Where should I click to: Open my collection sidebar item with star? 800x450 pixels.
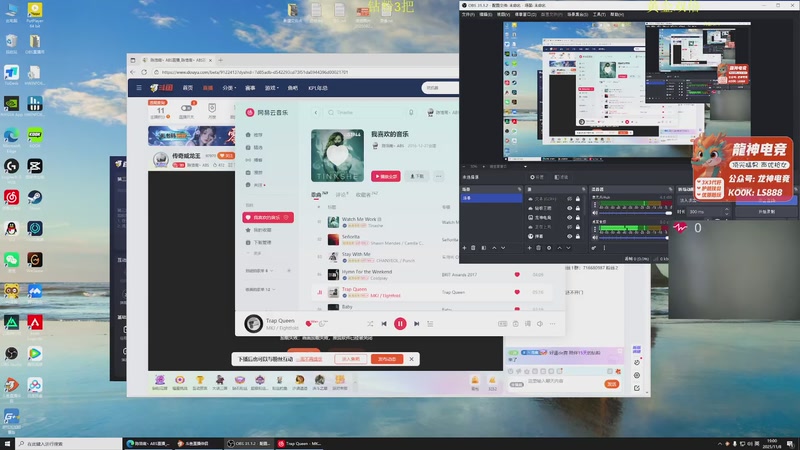[262, 230]
